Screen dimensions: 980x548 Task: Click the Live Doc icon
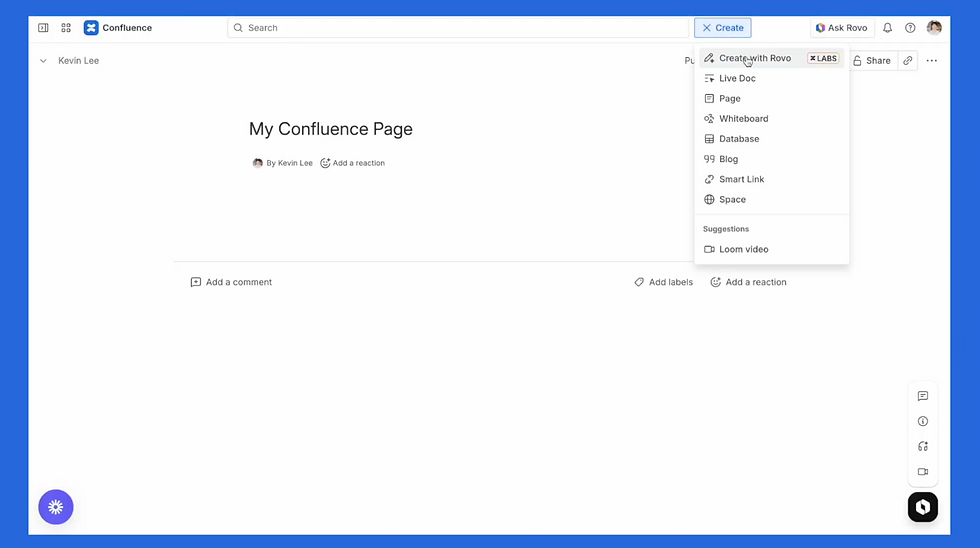[x=709, y=78]
